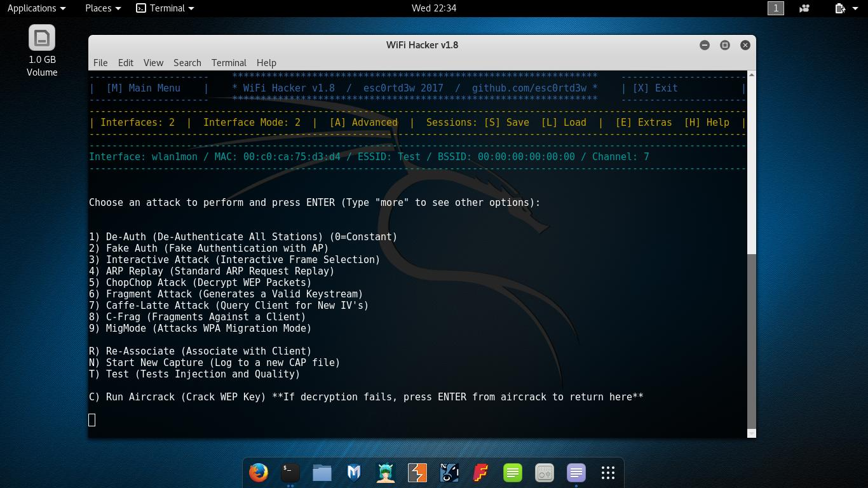Open the file manager from the dock
This screenshot has height=488, width=868.
click(322, 473)
